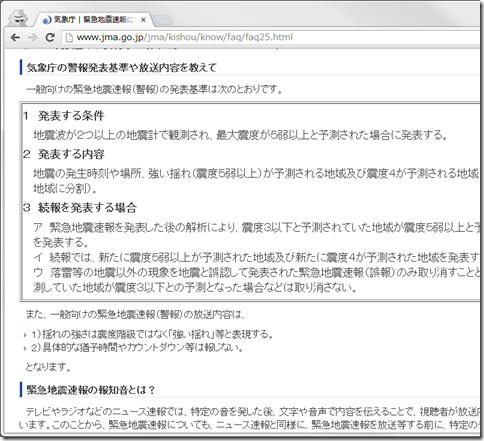Click section title 2 発表する内容
This screenshot has width=484, height=441.
(64, 154)
